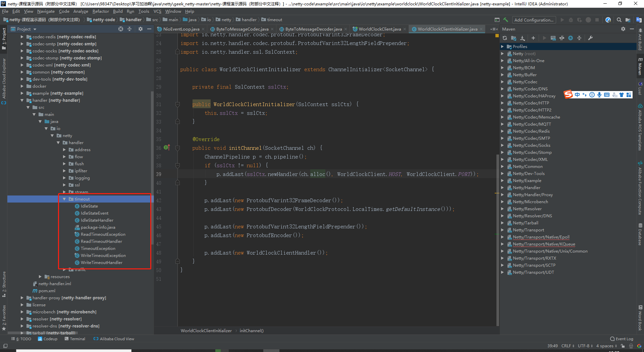Expand the Maven Profiles node
The width and height of the screenshot is (644, 352).
point(502,47)
